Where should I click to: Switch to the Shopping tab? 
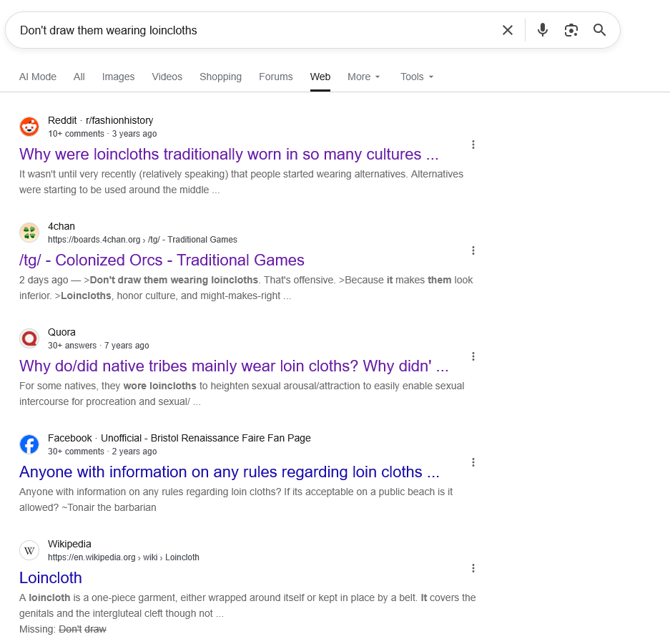pos(220,77)
